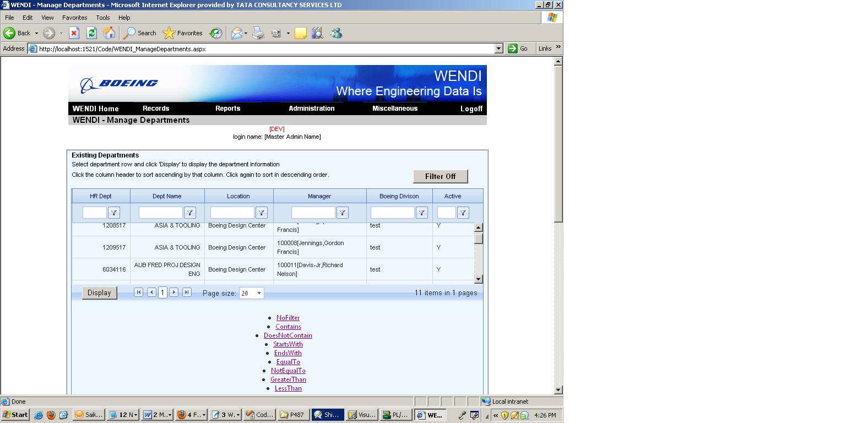
Task: Open the Records navigation menu
Action: pyautogui.click(x=156, y=109)
